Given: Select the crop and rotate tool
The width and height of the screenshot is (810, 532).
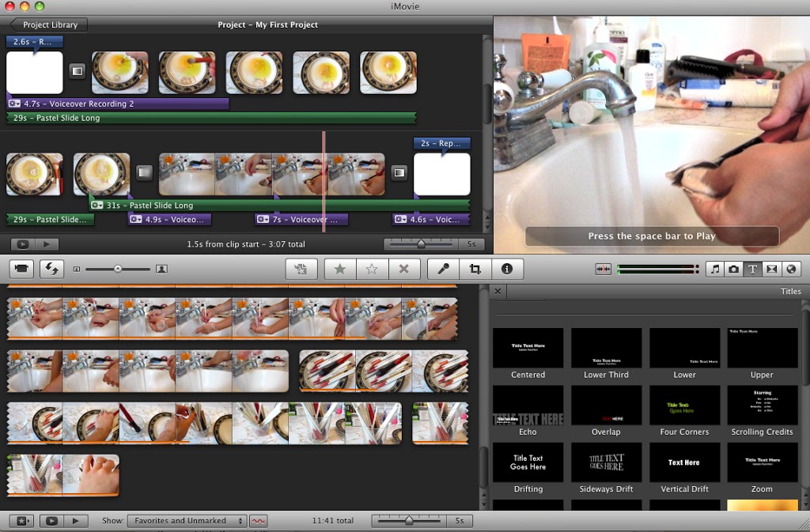Looking at the screenshot, I should point(475,269).
